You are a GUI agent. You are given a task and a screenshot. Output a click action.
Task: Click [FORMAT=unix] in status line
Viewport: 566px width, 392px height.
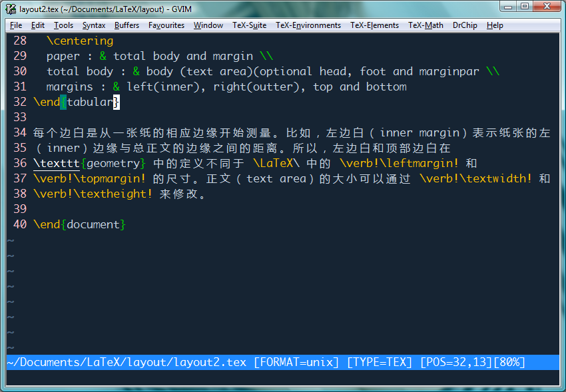tap(296, 363)
